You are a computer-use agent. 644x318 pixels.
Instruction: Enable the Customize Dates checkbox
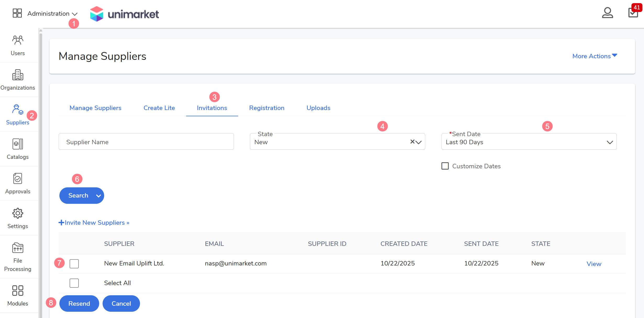pos(445,166)
